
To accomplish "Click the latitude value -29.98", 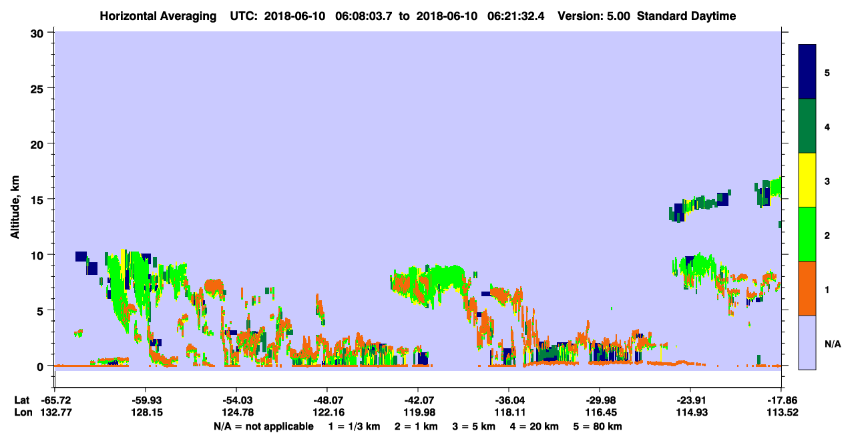I will [x=600, y=400].
